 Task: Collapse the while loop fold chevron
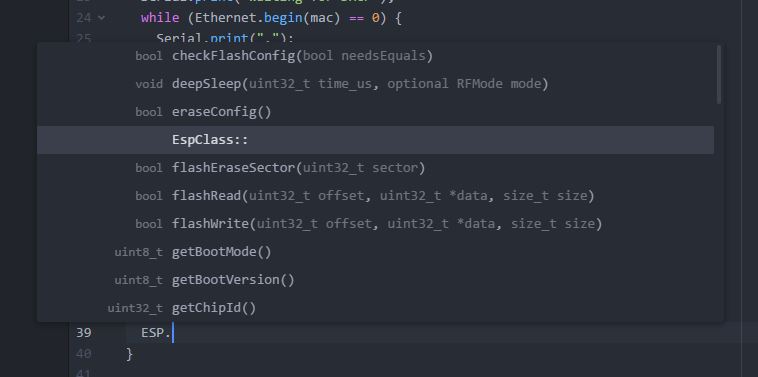[x=102, y=18]
